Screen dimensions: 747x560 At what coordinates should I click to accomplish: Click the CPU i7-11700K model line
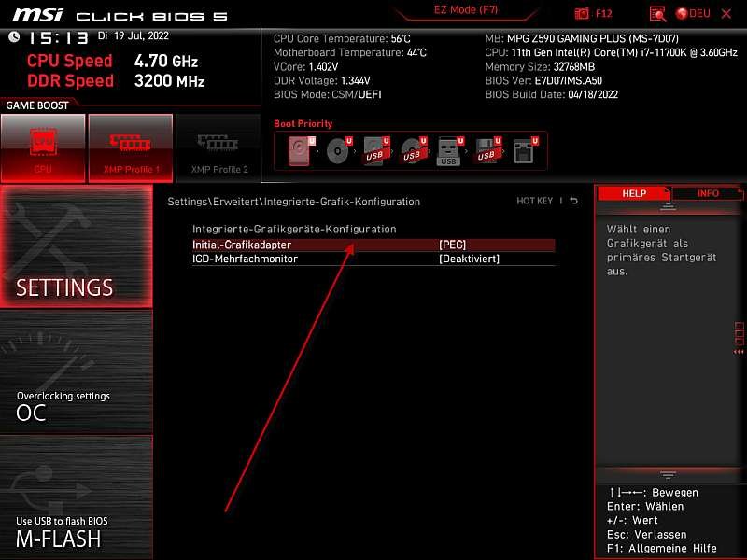[612, 52]
